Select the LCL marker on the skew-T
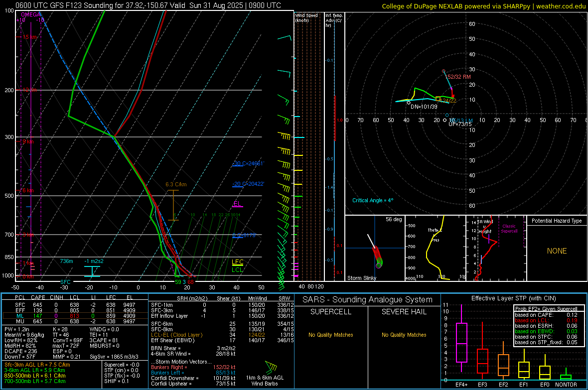This screenshot has width=588, height=390. tap(237, 269)
